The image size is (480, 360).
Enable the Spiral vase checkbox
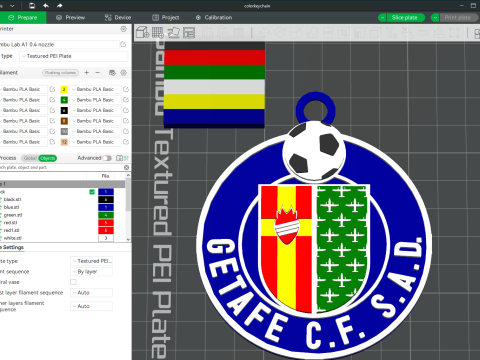point(73,282)
